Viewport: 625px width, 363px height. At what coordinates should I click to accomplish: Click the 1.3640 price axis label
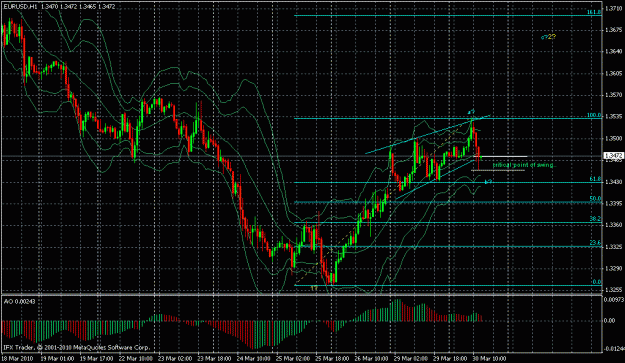(x=614, y=51)
